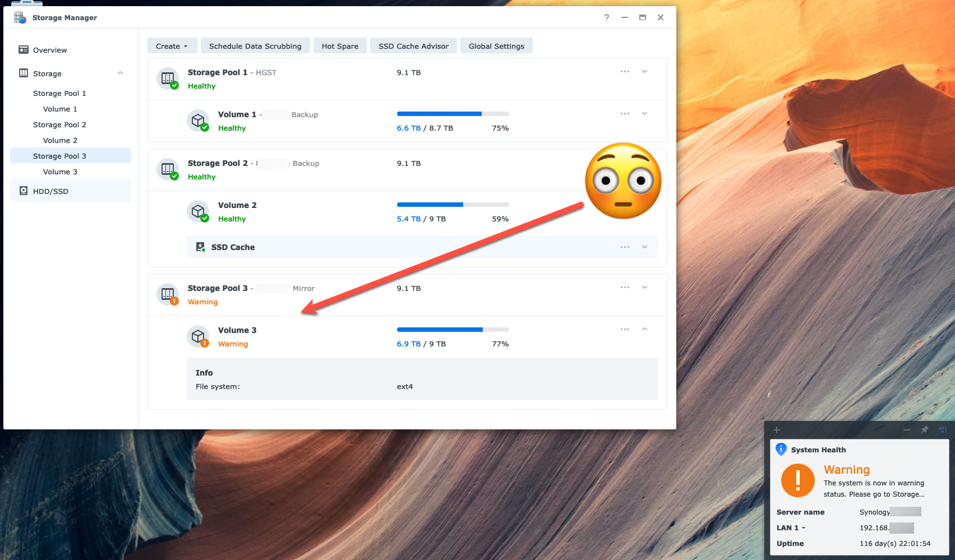Open help with the question mark icon
955x560 pixels.
click(x=607, y=17)
